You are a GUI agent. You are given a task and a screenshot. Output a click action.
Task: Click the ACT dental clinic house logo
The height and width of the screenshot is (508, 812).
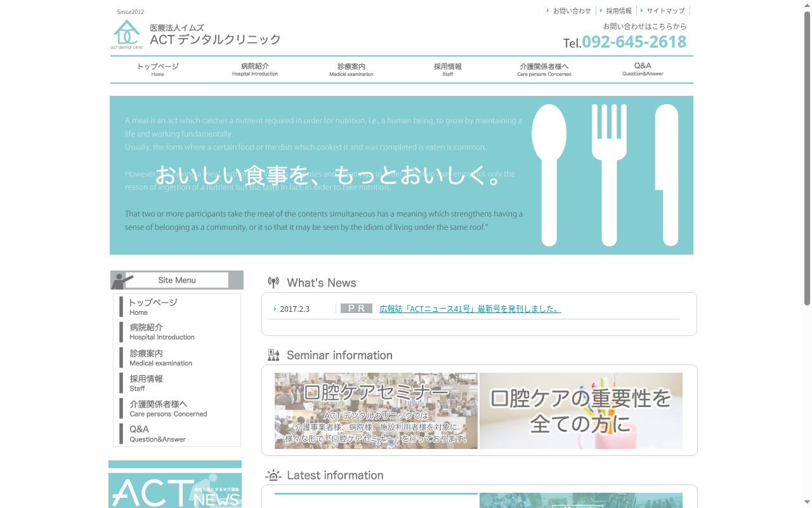tap(127, 34)
